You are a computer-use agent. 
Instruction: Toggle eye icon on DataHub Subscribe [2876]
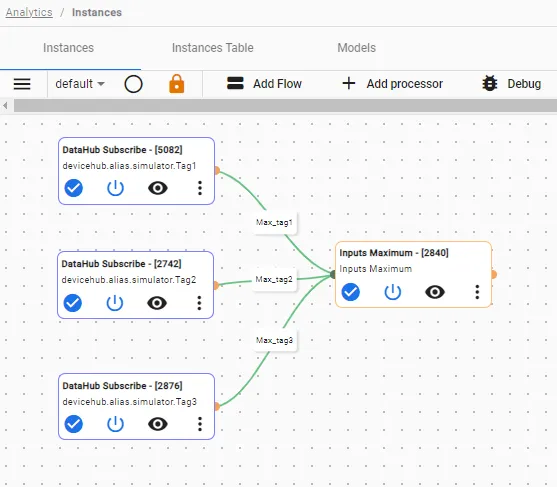coord(158,424)
